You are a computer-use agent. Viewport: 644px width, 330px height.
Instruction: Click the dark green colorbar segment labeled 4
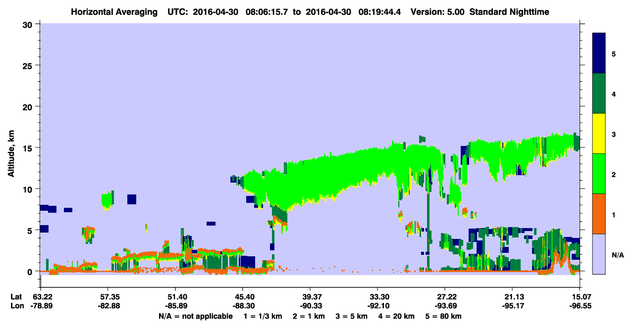click(599, 93)
